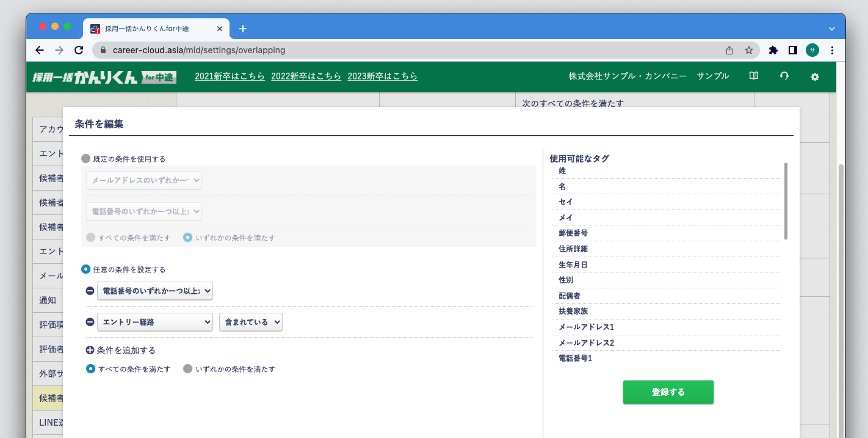
Task: Remove the 電話番号 condition with the minus icon
Action: pos(89,291)
